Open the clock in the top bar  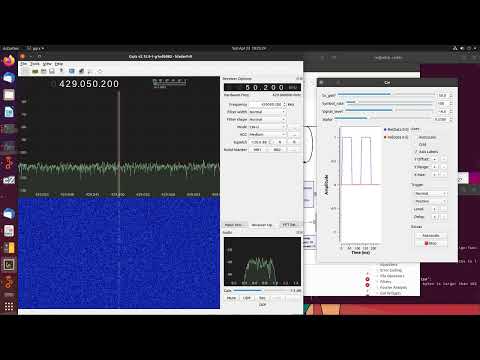pyautogui.click(x=249, y=48)
